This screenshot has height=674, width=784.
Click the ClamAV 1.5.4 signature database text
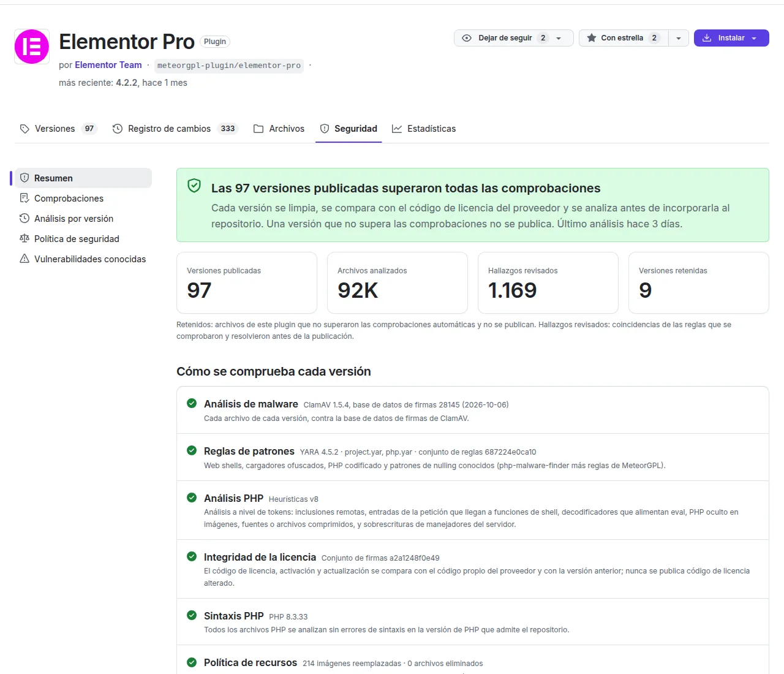pyautogui.click(x=406, y=405)
